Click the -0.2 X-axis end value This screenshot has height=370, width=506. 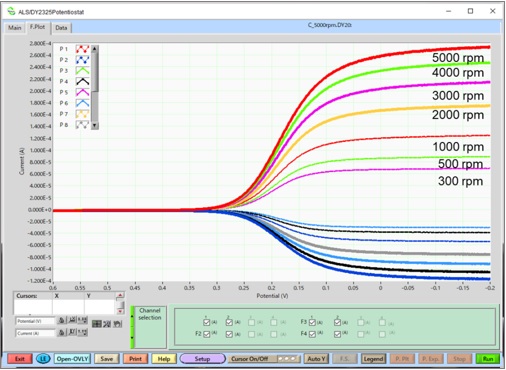pyautogui.click(x=490, y=288)
